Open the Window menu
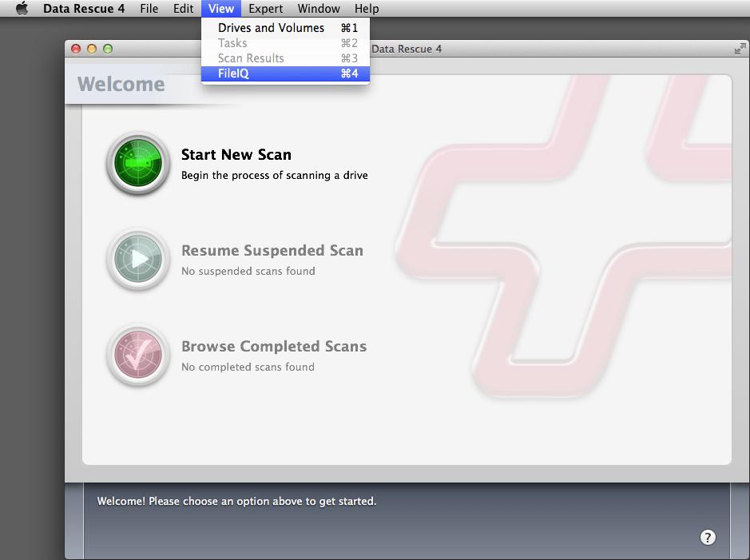Image resolution: width=750 pixels, height=560 pixels. point(319,9)
